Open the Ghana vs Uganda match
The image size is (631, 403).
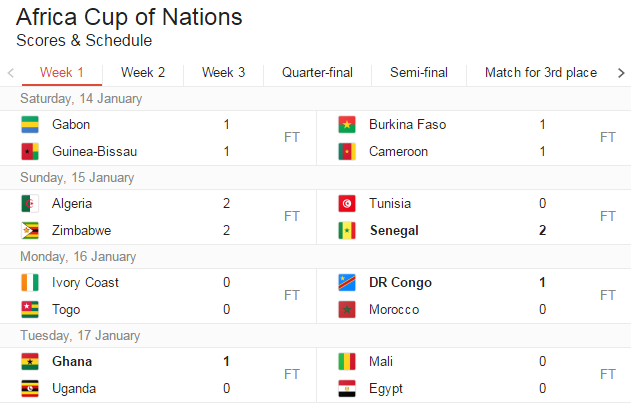click(x=158, y=375)
